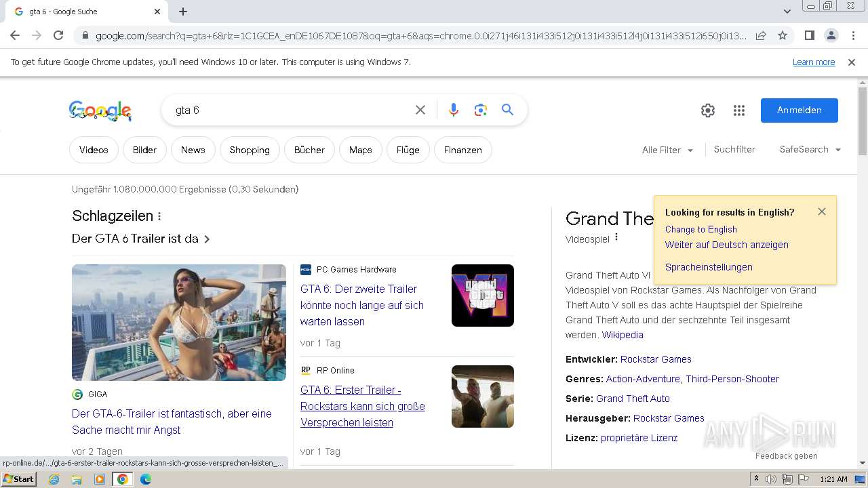Image resolution: width=868 pixels, height=488 pixels.
Task: Expand Der GTA 6 Trailer ist da
Action: 141,239
